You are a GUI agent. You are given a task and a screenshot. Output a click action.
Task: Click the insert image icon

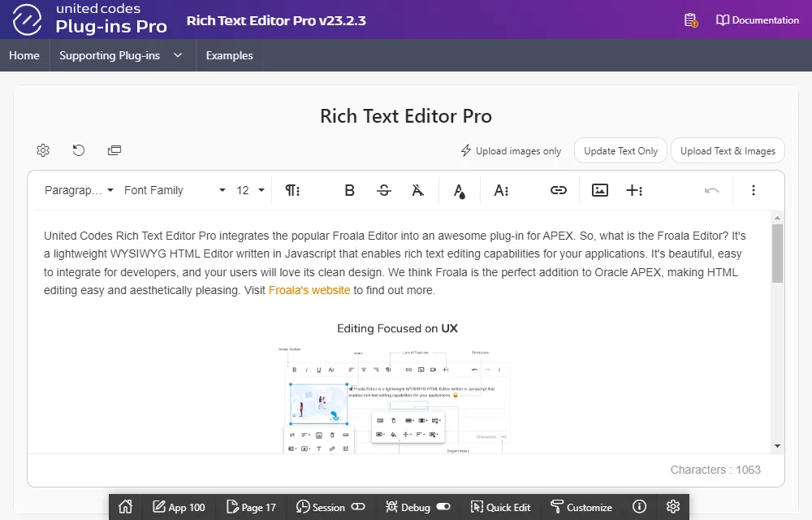600,190
